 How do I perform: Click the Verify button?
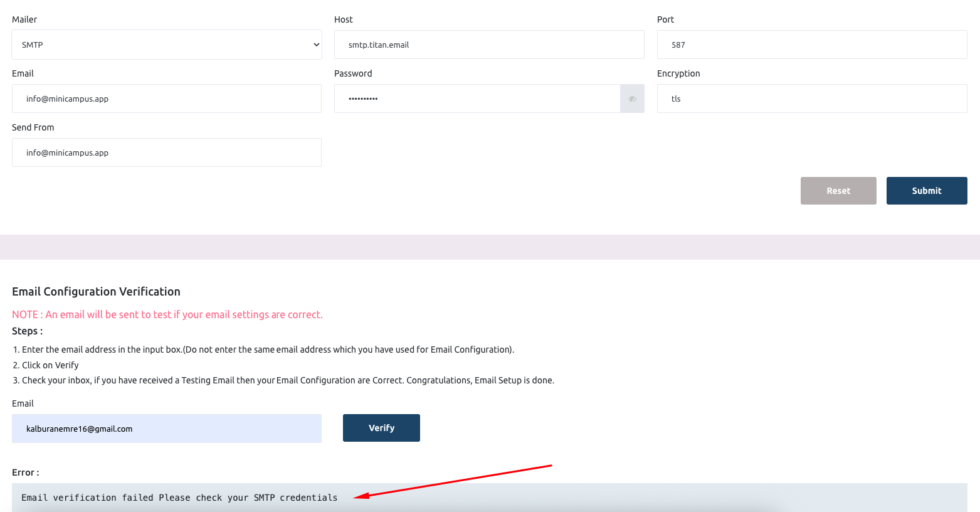tap(381, 428)
